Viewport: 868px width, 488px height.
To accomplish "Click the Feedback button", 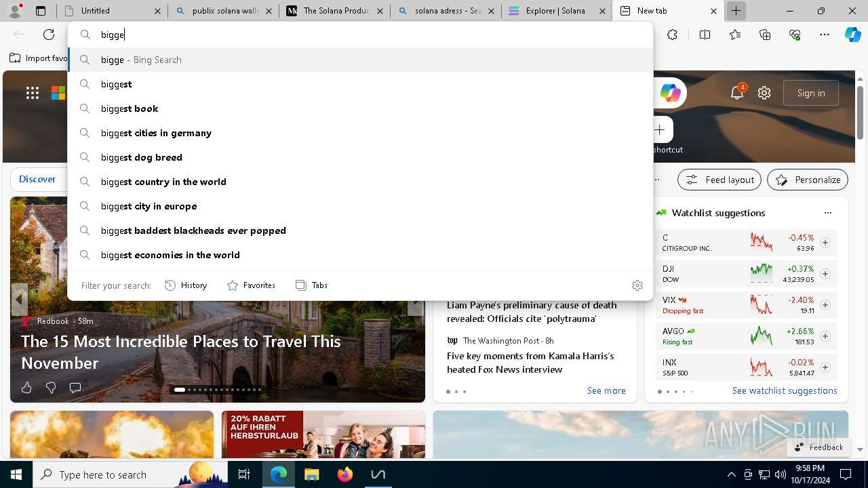I will click(x=818, y=447).
